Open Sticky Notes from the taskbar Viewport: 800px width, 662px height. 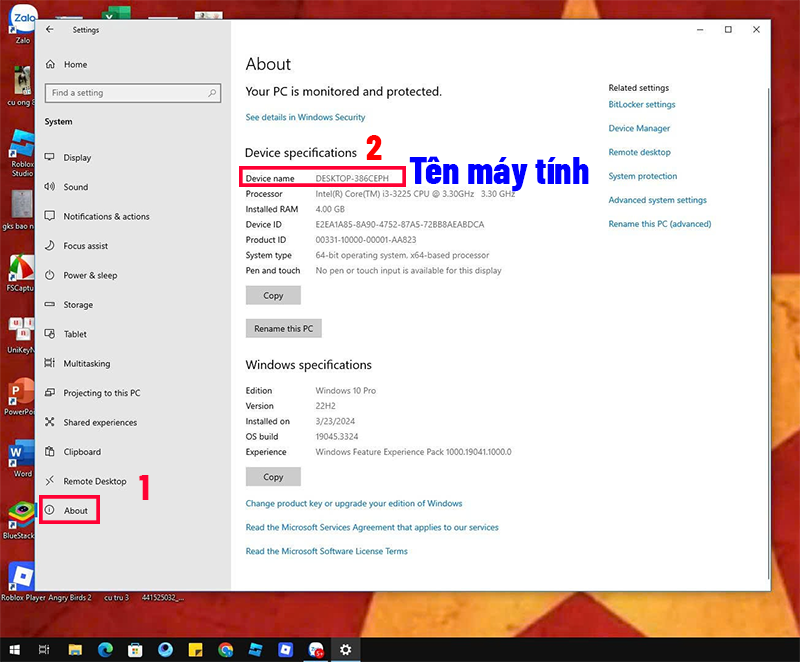[x=195, y=649]
